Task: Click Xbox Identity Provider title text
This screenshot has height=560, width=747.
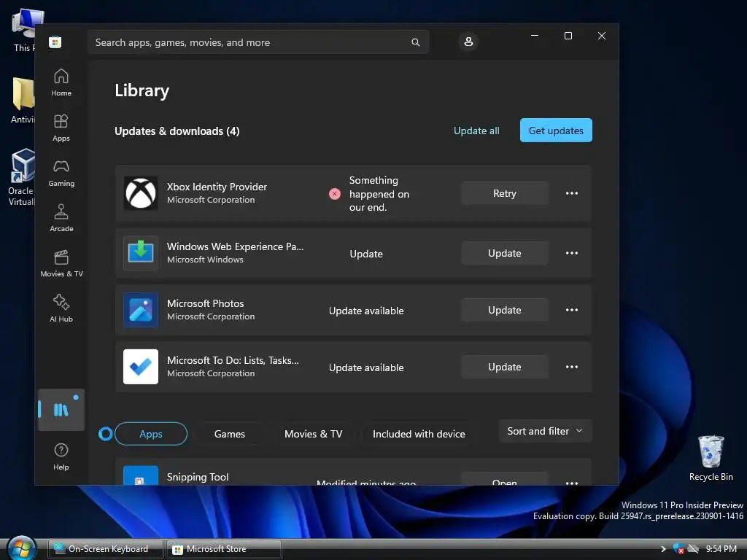Action: (x=217, y=187)
